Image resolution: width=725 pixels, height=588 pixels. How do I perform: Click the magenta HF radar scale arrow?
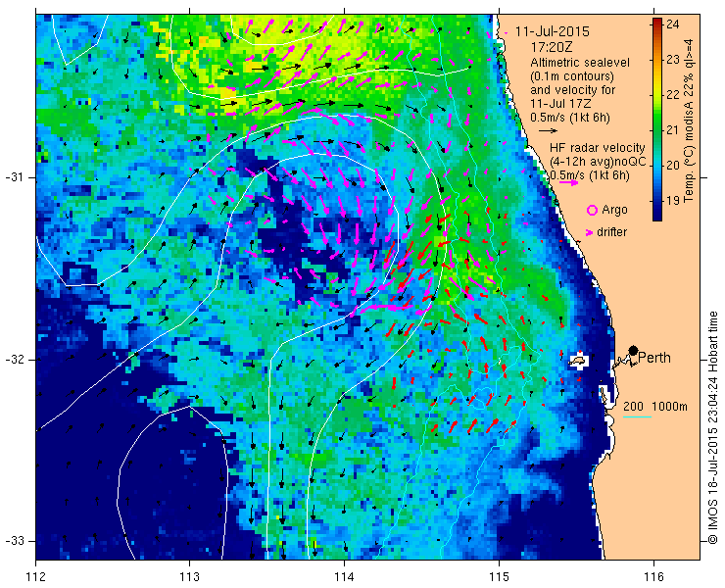point(568,182)
